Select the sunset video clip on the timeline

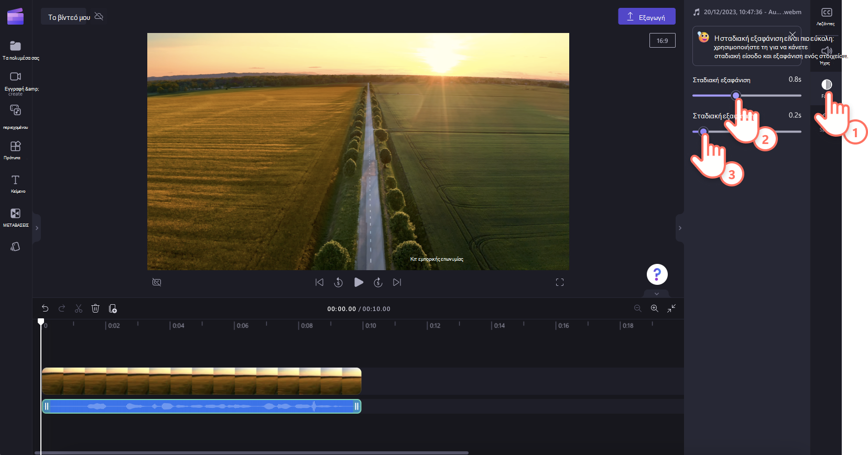coord(201,381)
